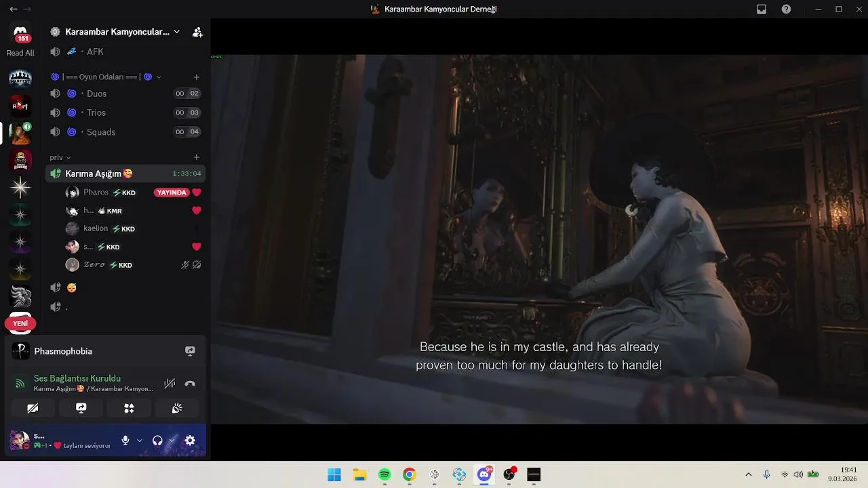Disconnect from voice with hang-up icon
The width and height of the screenshot is (868, 488).
(190, 384)
